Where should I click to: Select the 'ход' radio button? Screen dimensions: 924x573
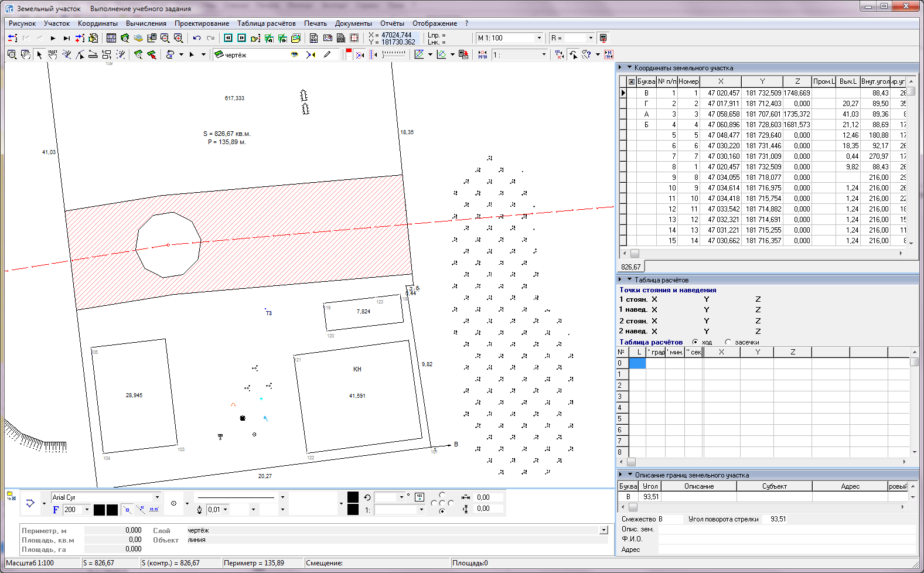tap(695, 342)
